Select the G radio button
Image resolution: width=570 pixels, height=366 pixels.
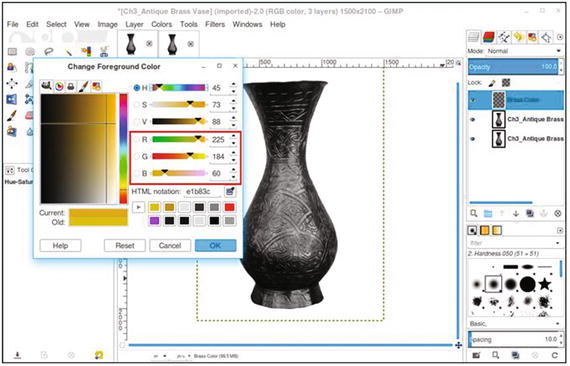(137, 157)
